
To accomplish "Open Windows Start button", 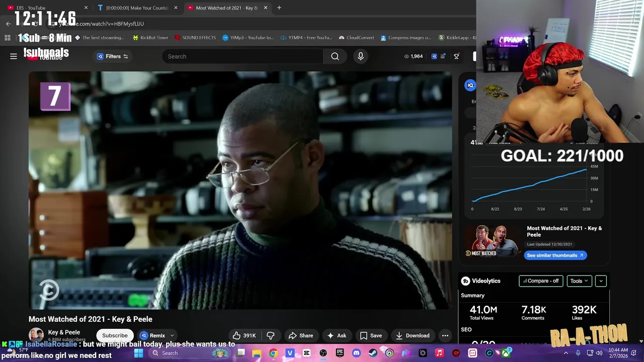I will (138, 353).
